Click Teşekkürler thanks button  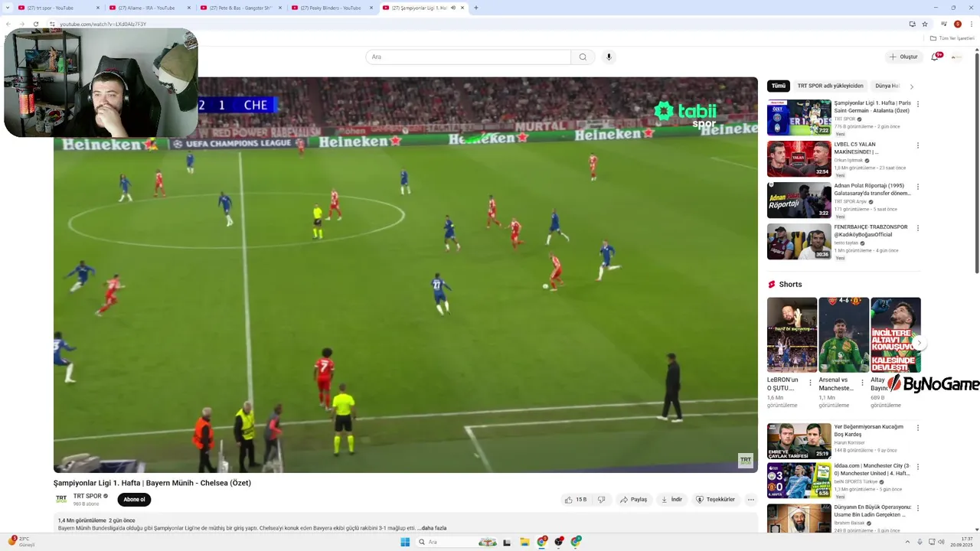pyautogui.click(x=715, y=500)
